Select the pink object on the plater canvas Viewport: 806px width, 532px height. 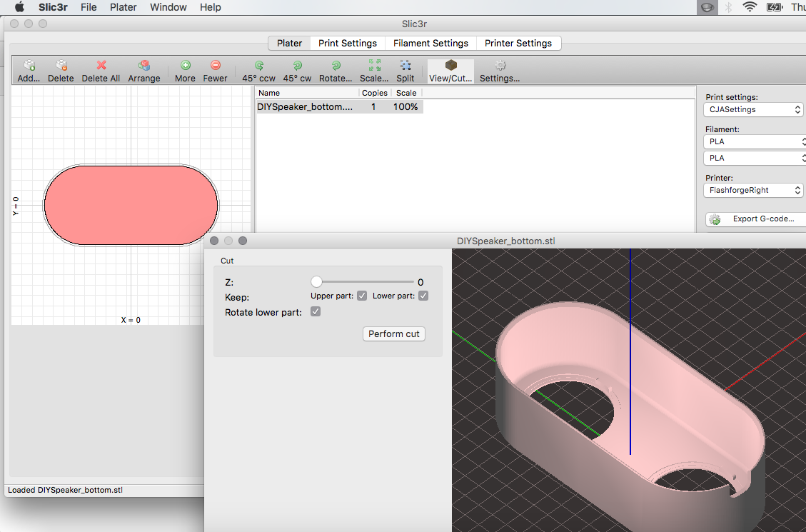point(131,205)
